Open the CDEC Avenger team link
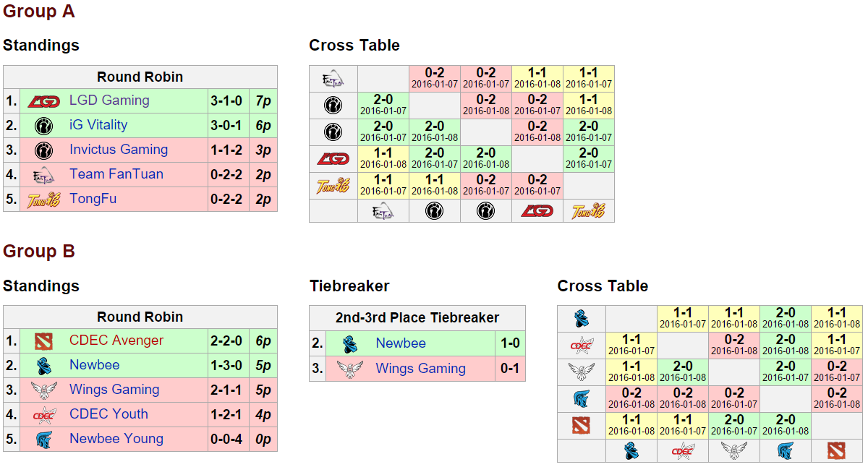This screenshot has height=467, width=868. pyautogui.click(x=116, y=340)
